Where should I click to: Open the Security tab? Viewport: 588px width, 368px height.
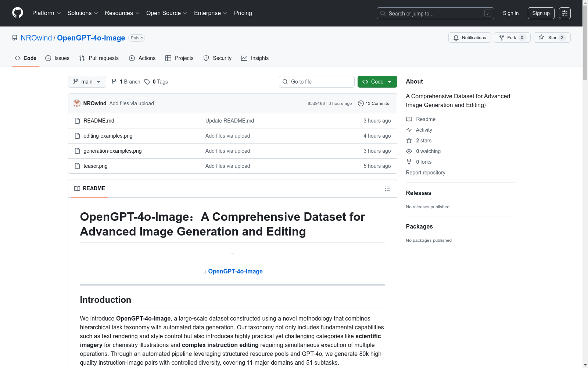point(218,58)
